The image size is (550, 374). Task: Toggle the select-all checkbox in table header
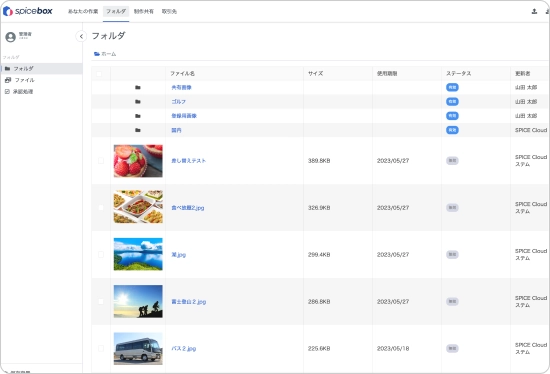click(99, 74)
